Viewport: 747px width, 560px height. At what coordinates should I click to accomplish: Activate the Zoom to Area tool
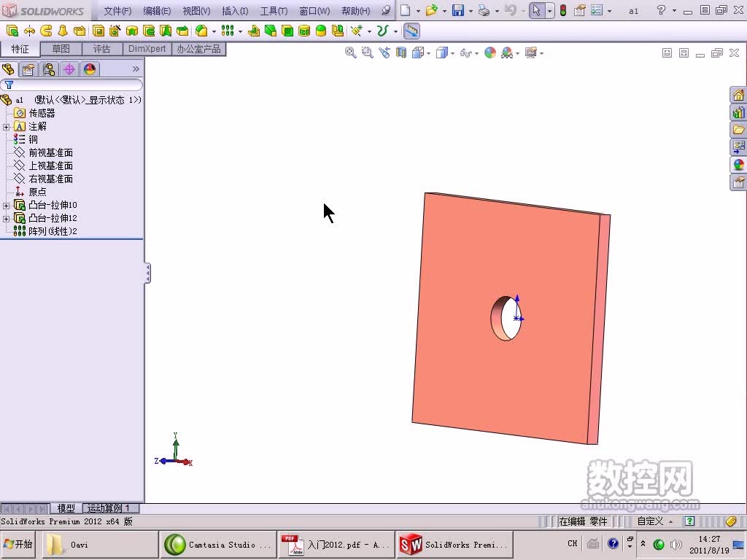coord(368,52)
